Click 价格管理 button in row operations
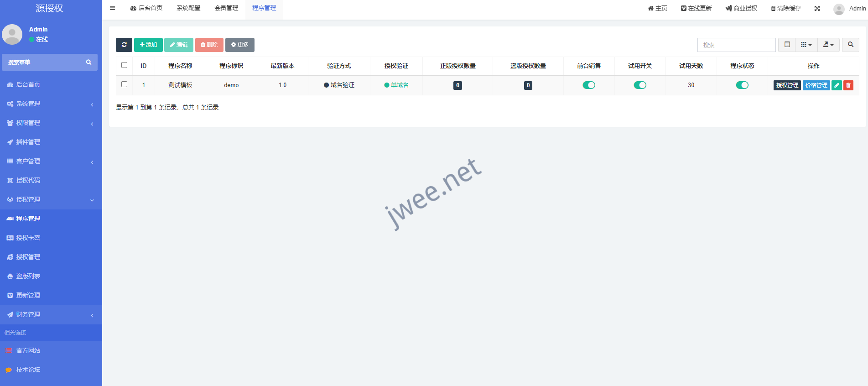 [816, 85]
